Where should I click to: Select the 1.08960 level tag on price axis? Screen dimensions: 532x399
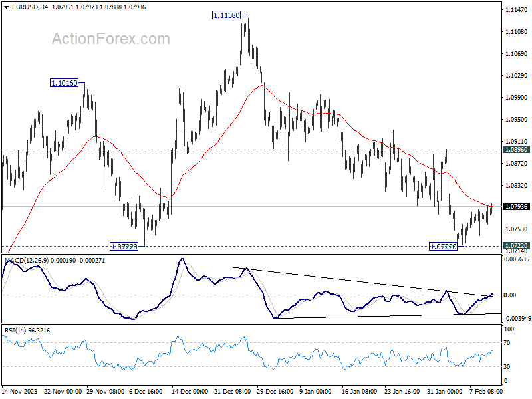pyautogui.click(x=516, y=150)
